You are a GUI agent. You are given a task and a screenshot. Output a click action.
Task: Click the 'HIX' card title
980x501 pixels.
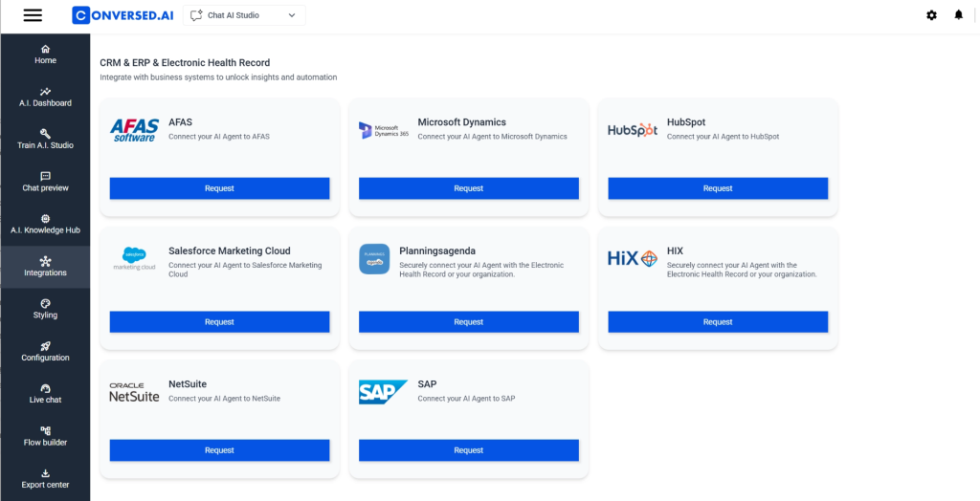click(675, 251)
